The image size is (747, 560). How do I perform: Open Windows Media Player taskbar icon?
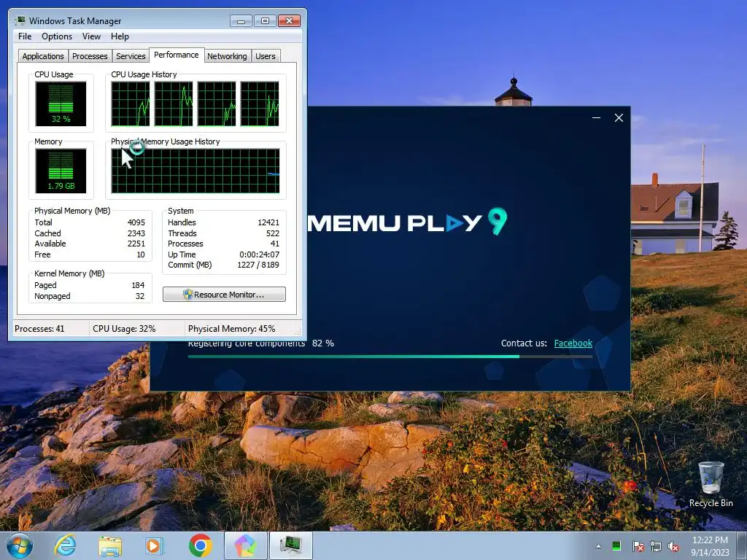coord(154,545)
